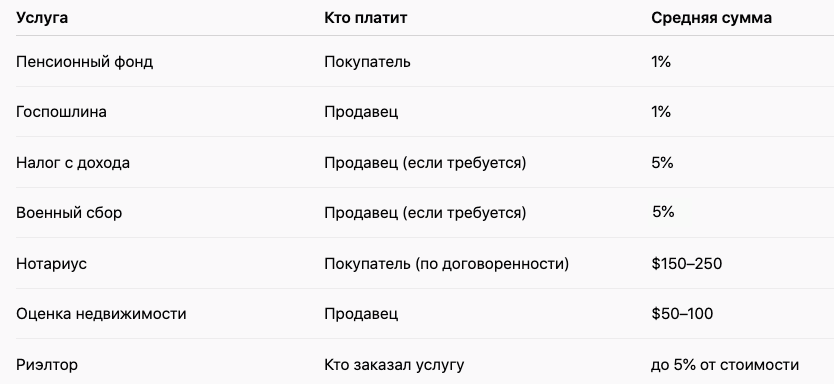Select the Риэлтор cell
834x384 pixels.
click(47, 365)
